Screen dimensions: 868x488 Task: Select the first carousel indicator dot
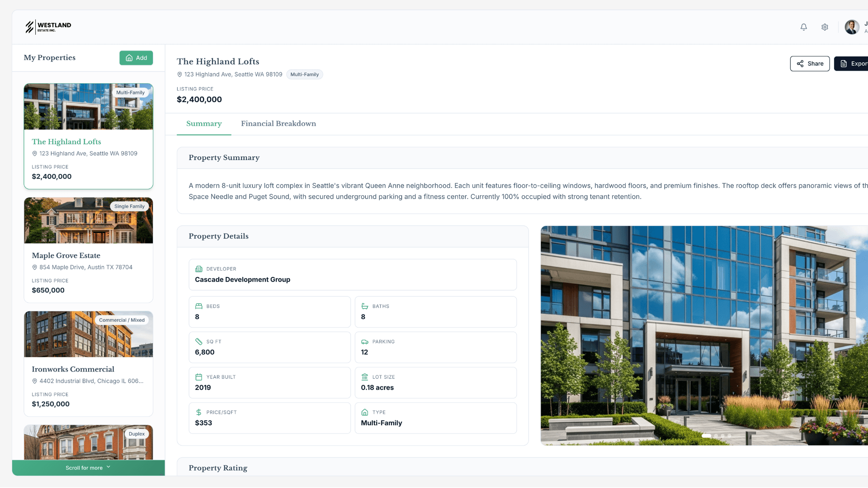706,436
